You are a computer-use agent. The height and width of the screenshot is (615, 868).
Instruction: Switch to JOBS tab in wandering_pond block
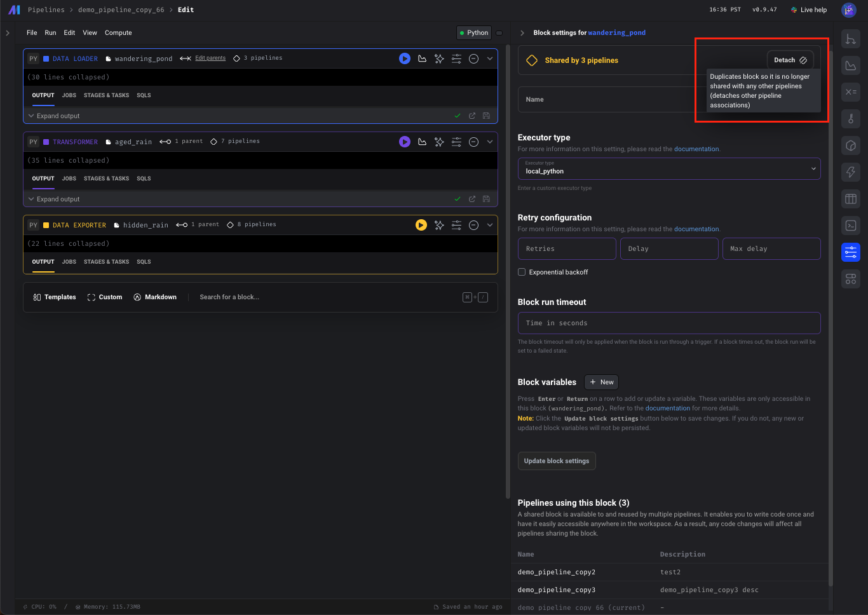pyautogui.click(x=69, y=95)
